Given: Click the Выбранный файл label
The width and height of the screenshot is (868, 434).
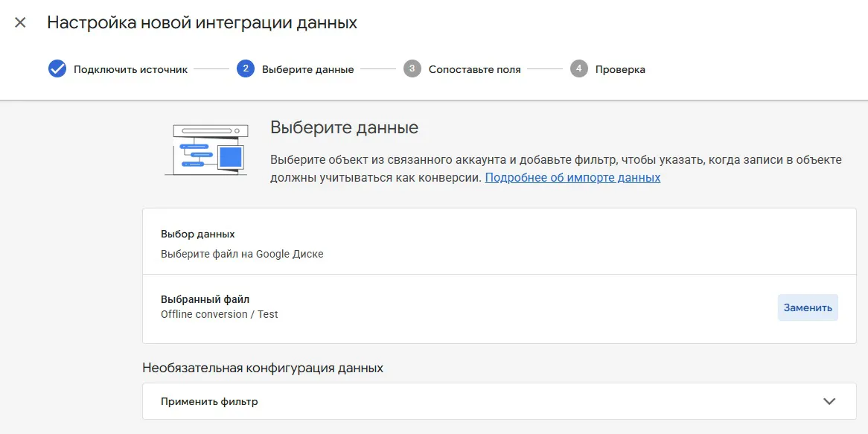Looking at the screenshot, I should coord(205,299).
